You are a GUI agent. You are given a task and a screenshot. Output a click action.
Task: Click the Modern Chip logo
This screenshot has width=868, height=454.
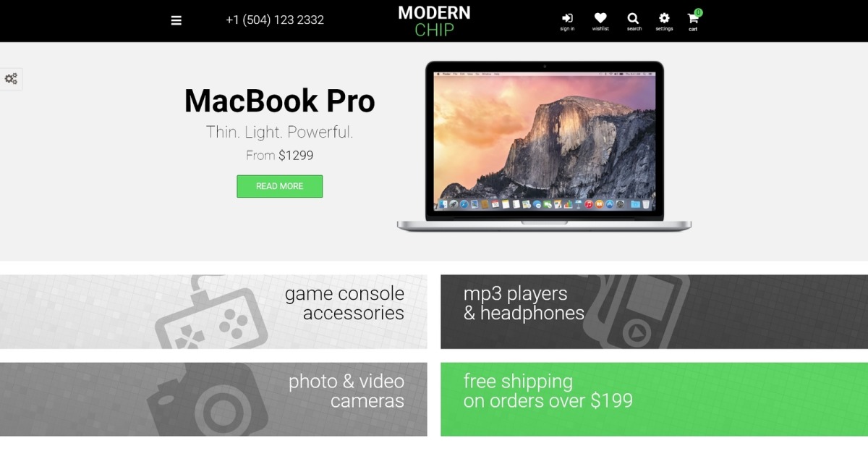pos(434,21)
